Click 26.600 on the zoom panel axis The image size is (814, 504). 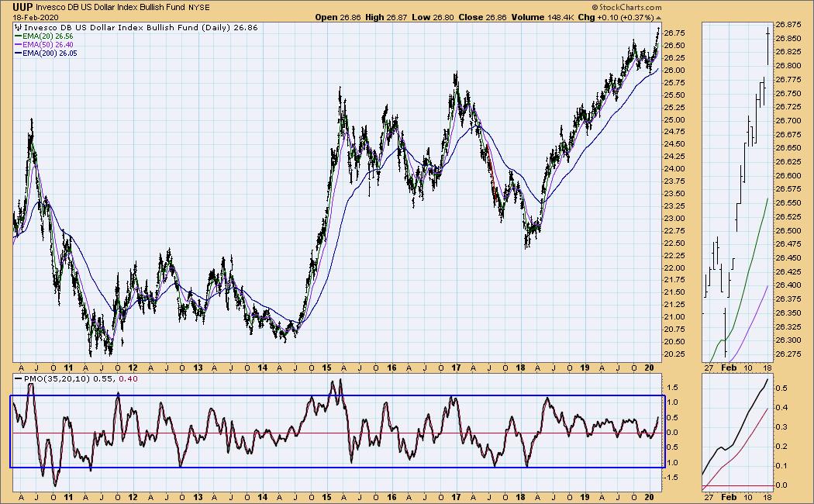point(788,176)
